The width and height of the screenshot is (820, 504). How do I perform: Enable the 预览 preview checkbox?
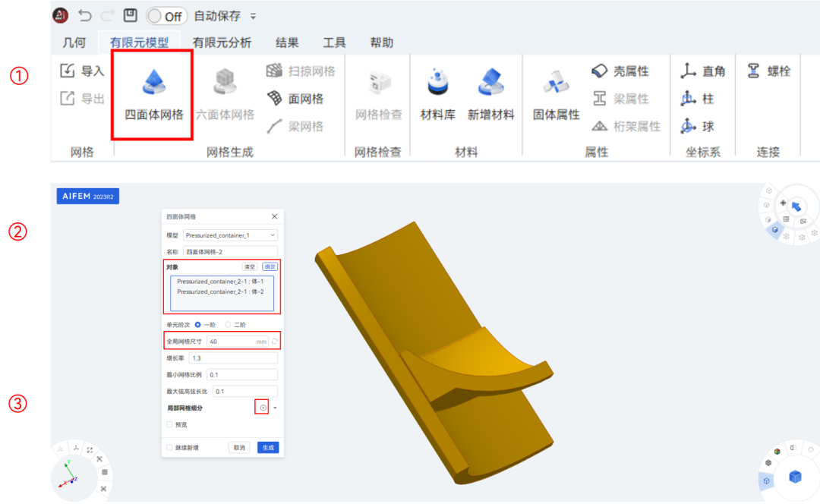tap(169, 425)
